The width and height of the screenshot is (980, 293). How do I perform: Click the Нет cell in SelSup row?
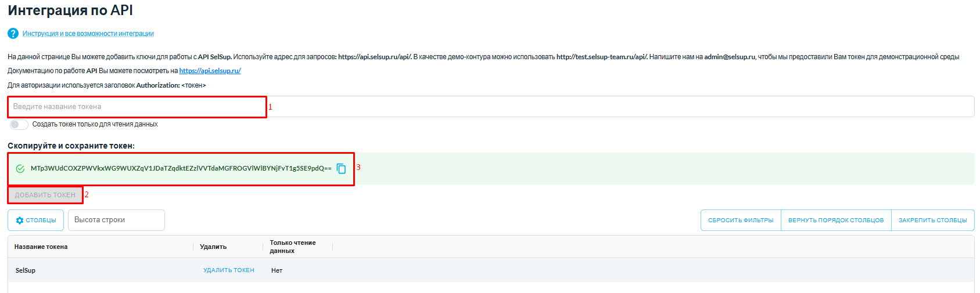pyautogui.click(x=277, y=270)
